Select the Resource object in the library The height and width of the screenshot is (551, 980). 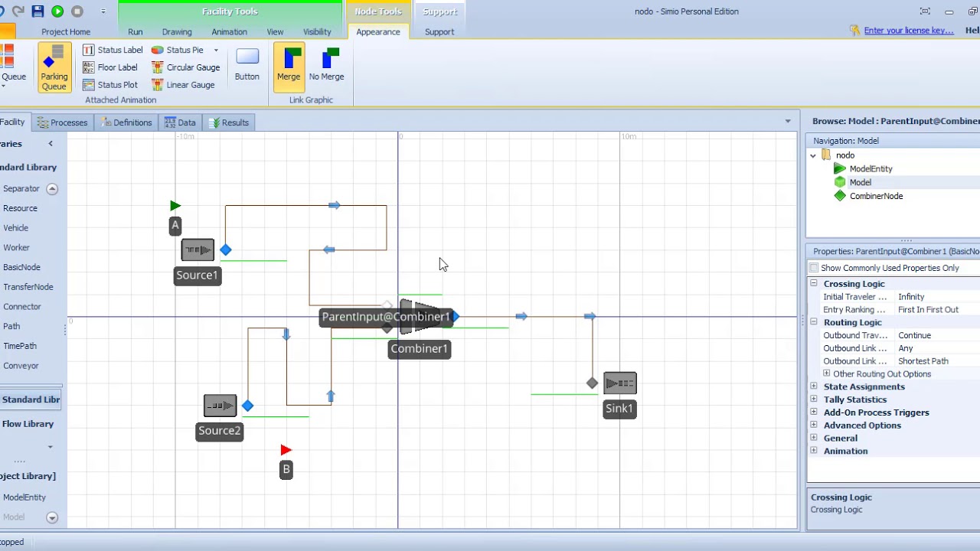(20, 208)
